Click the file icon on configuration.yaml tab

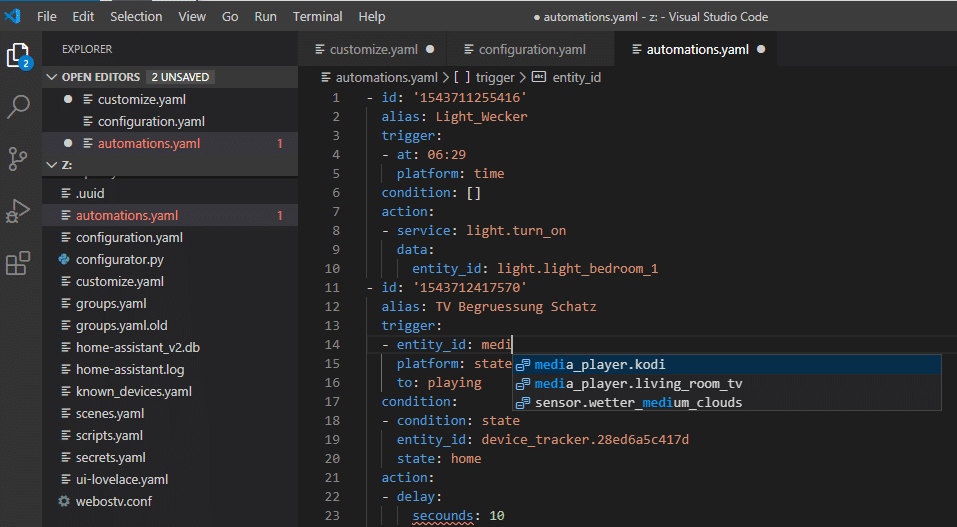coord(469,49)
